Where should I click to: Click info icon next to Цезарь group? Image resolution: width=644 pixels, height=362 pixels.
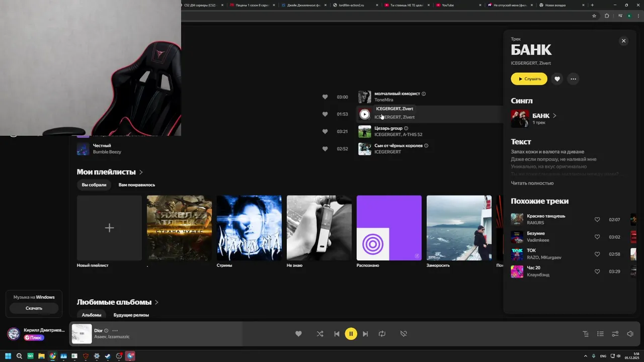[406, 128]
